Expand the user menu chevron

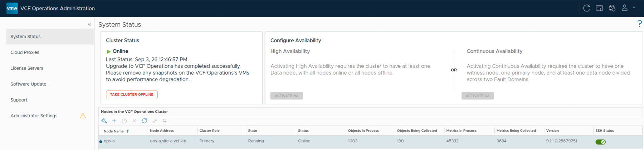pos(634,8)
